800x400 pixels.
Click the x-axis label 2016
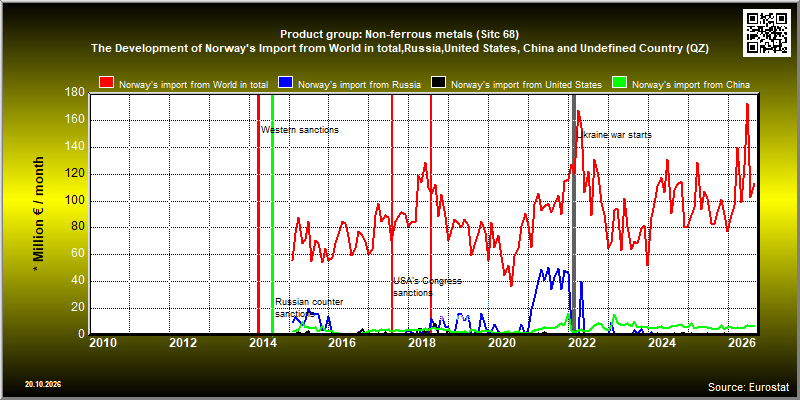342,343
